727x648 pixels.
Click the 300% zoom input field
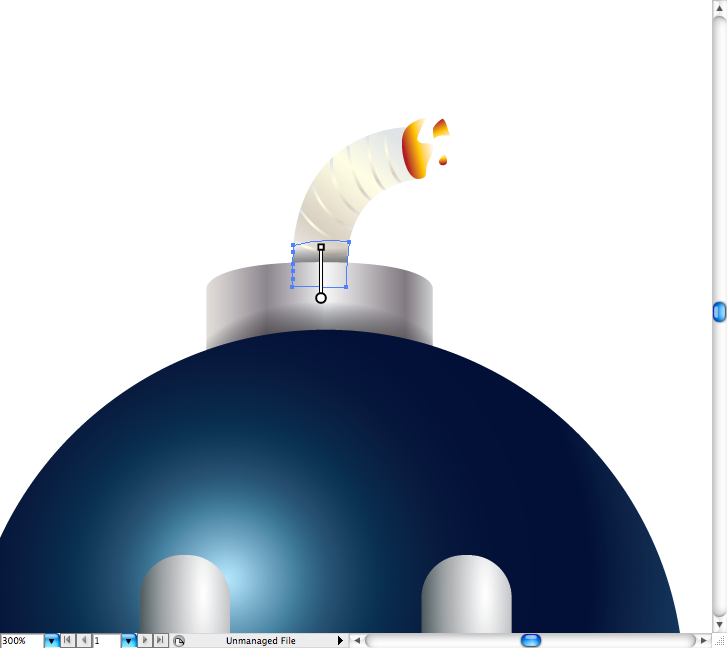(21, 640)
